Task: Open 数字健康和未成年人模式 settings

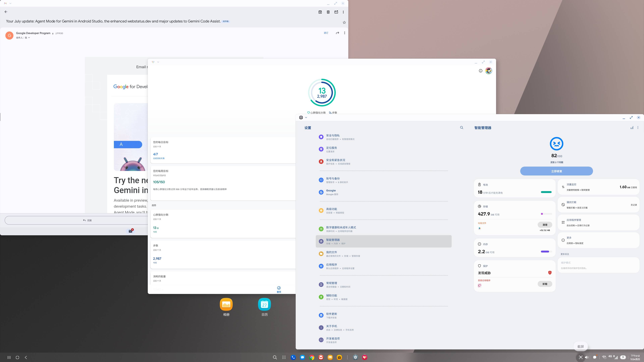Action: [x=384, y=229]
